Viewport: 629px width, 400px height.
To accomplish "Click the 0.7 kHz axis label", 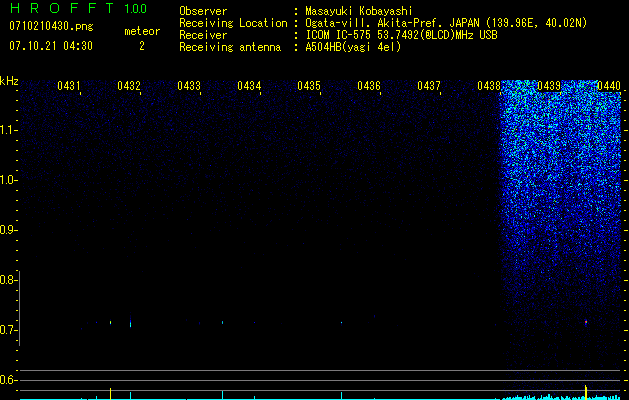I will [x=7, y=330].
